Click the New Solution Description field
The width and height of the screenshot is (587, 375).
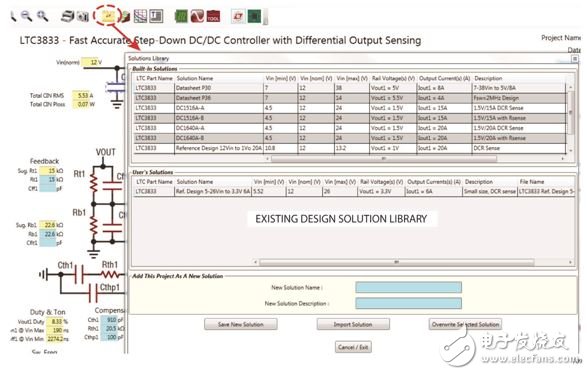pyautogui.click(x=408, y=303)
